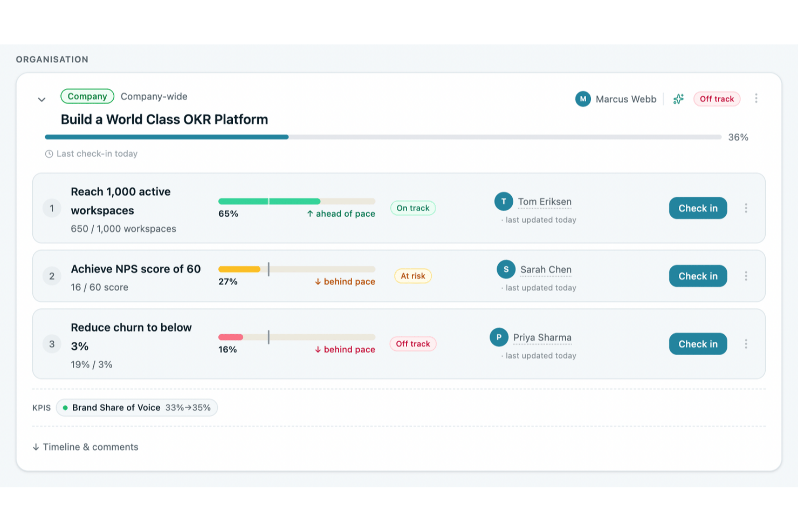The image size is (798, 532).
Task: Click the 16 / 60 score value
Action: click(x=100, y=288)
